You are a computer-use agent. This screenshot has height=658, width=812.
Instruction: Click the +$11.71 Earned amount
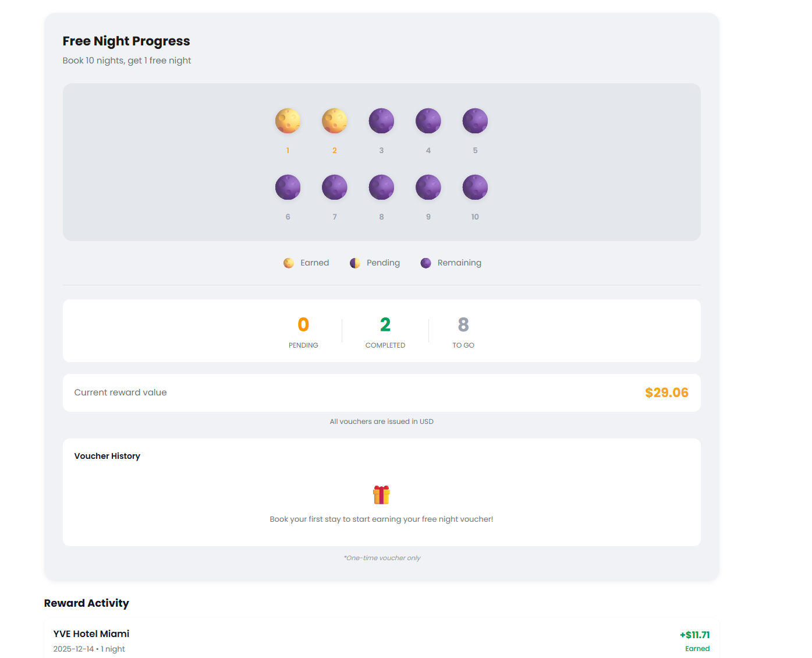coord(696,634)
